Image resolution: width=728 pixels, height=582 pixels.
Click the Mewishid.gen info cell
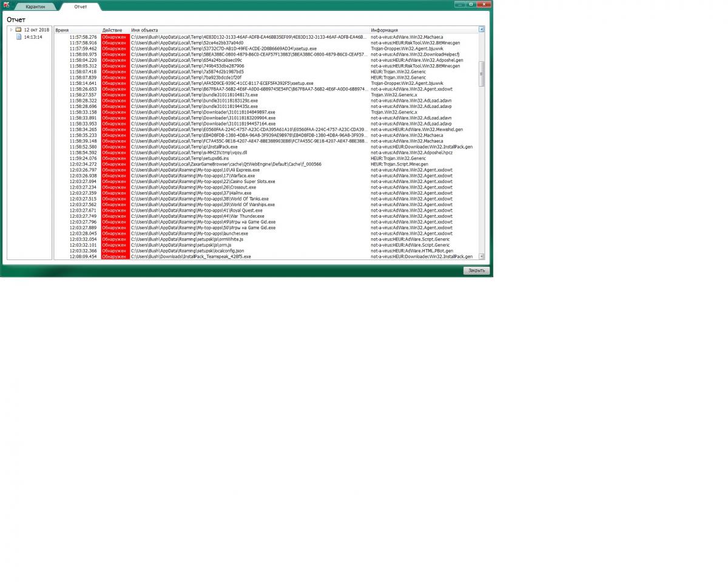(417, 129)
